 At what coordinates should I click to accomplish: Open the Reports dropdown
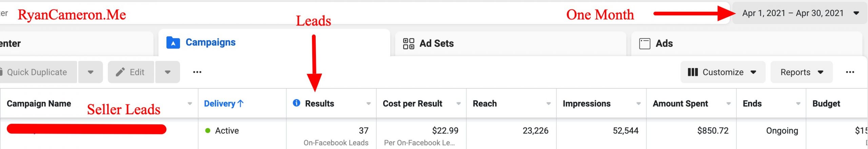tap(801, 72)
